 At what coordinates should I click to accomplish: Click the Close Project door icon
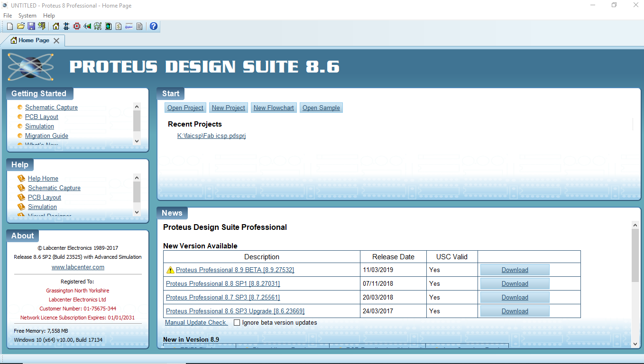coord(42,26)
